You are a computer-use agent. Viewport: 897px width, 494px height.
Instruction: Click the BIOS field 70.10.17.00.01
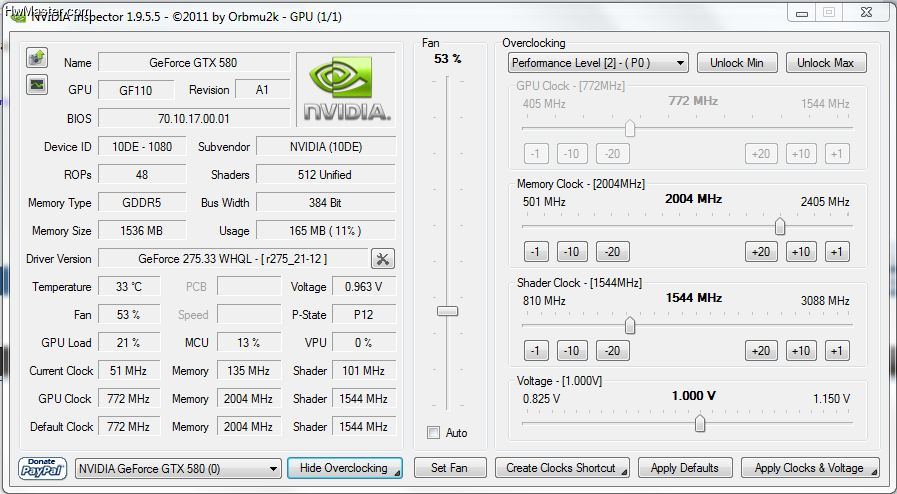tap(193, 118)
